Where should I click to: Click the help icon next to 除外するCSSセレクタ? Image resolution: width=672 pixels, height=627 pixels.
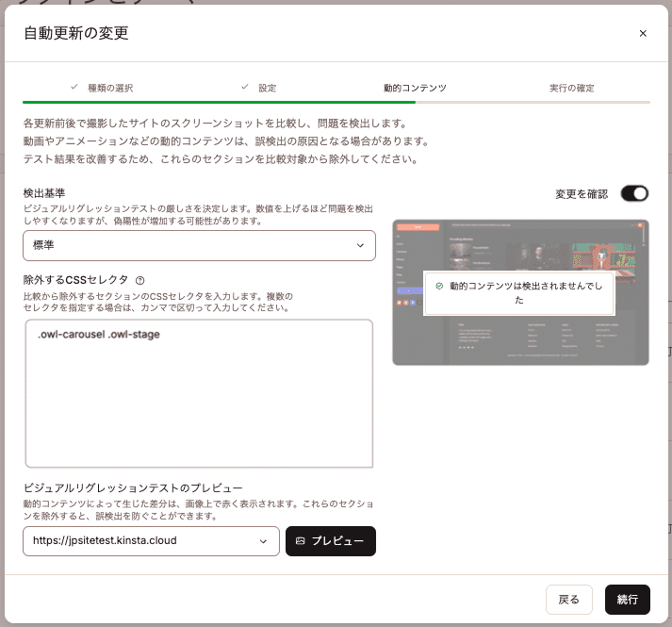[139, 280]
